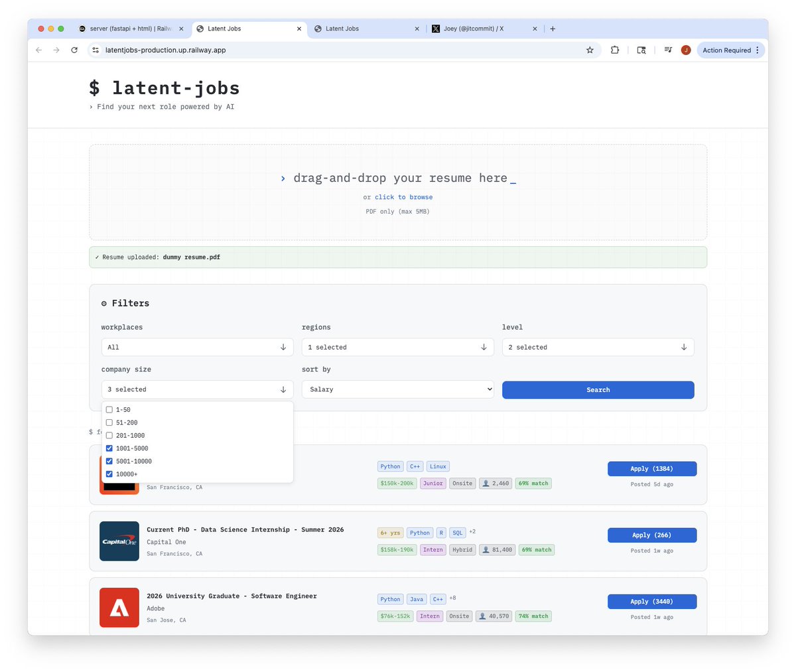Click the Apply (266) button
This screenshot has height=672, width=796.
[652, 535]
